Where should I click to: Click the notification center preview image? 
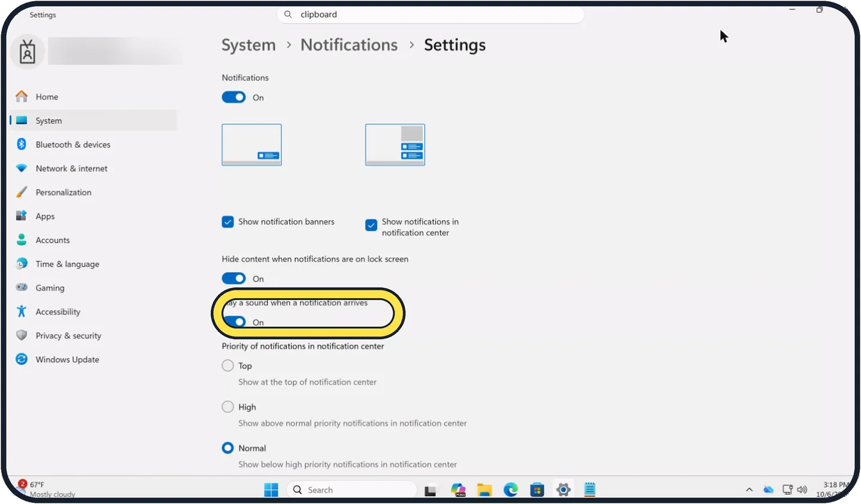[395, 145]
